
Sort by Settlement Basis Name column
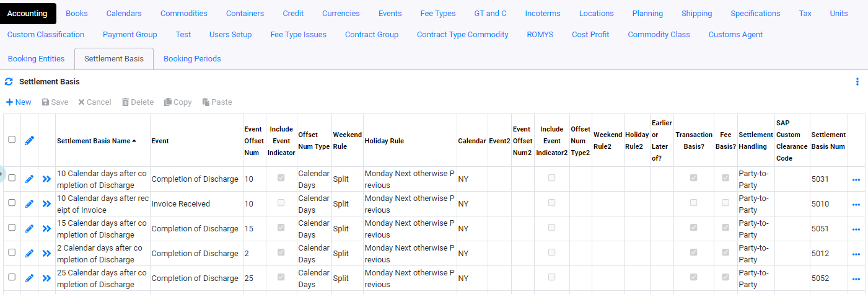[97, 141]
